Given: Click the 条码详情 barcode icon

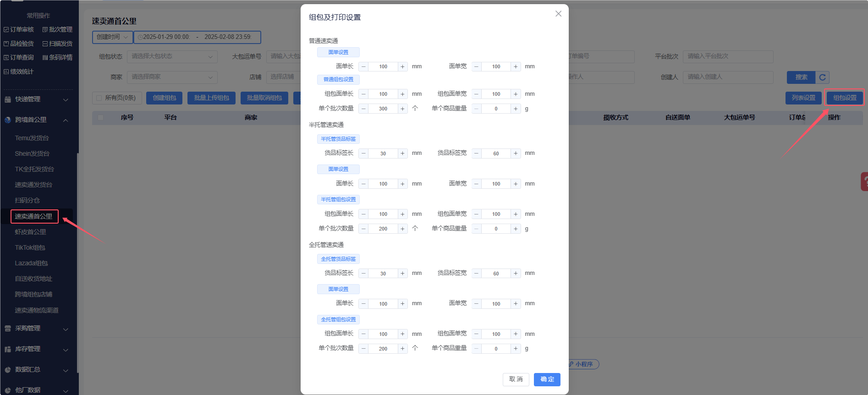Looking at the screenshot, I should 45,58.
